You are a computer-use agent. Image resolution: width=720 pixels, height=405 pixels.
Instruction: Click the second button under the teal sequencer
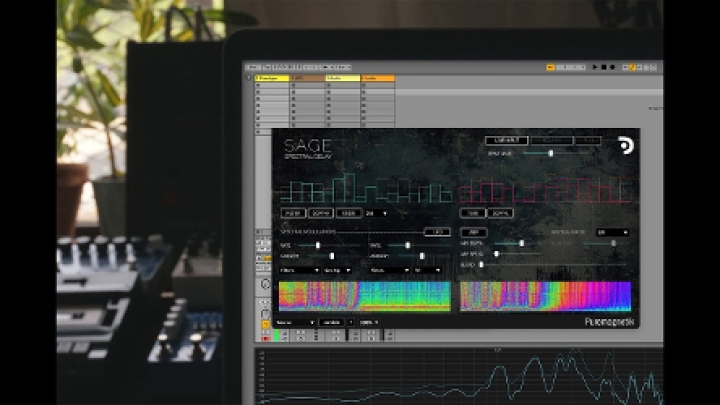click(x=321, y=214)
